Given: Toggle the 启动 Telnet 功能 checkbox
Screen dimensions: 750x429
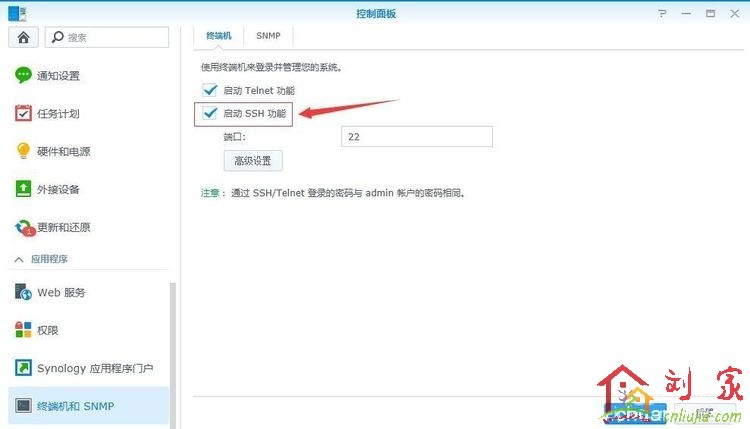Looking at the screenshot, I should coord(210,90).
